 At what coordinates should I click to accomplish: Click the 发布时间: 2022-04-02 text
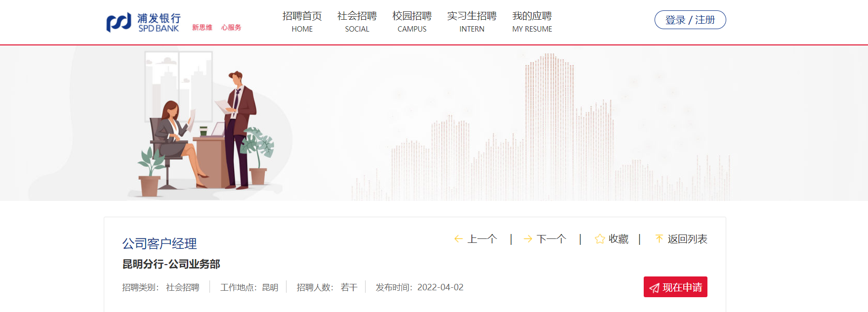pyautogui.click(x=419, y=287)
